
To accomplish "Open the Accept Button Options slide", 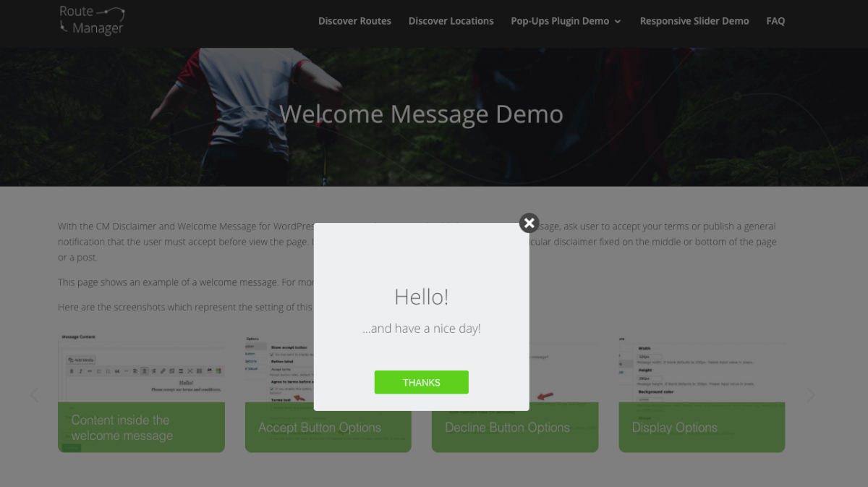I will click(320, 428).
